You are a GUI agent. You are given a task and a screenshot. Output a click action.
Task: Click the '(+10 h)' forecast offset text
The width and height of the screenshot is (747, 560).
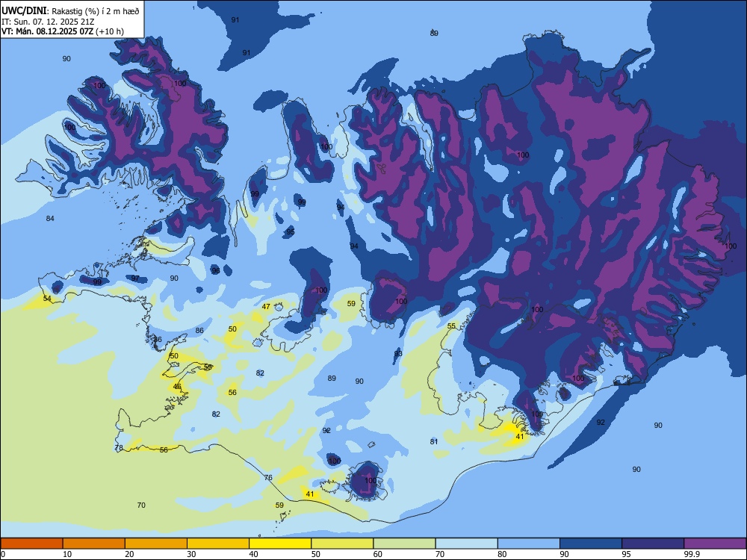pyautogui.click(x=110, y=31)
